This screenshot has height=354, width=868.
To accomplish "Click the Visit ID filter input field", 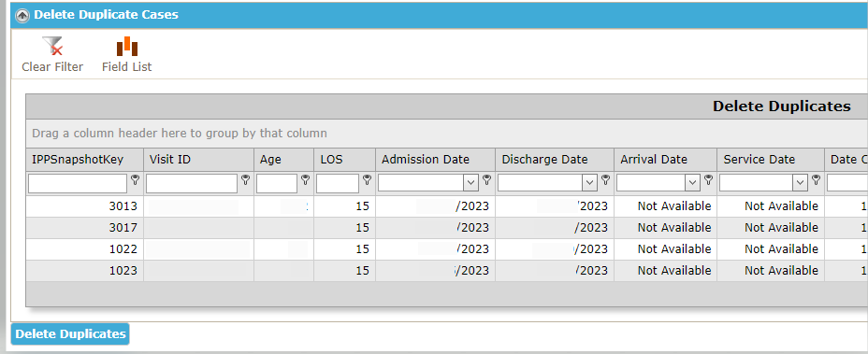I will (192, 183).
